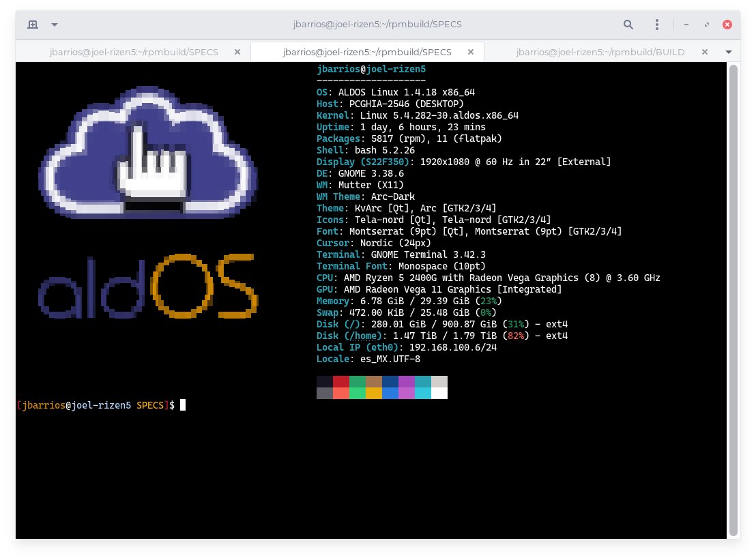Click the Theme: KvArc [Qt] line

(x=406, y=208)
